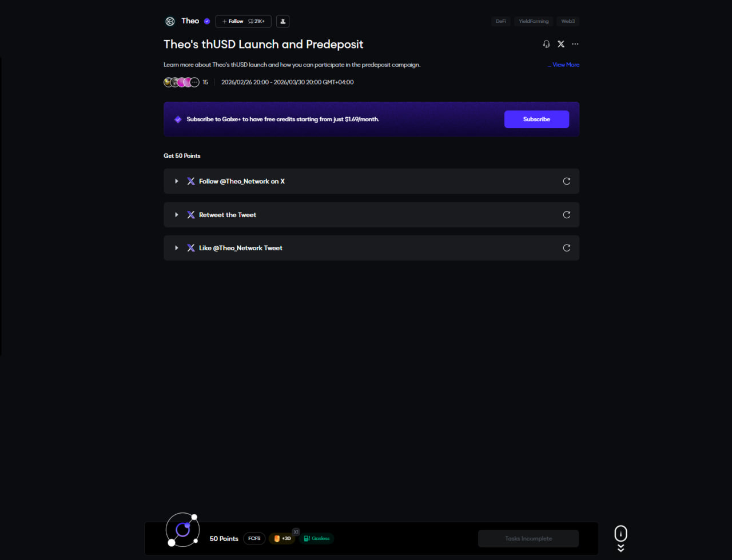732x560 pixels.
Task: Click the points orbit badge icon
Action: click(x=182, y=530)
